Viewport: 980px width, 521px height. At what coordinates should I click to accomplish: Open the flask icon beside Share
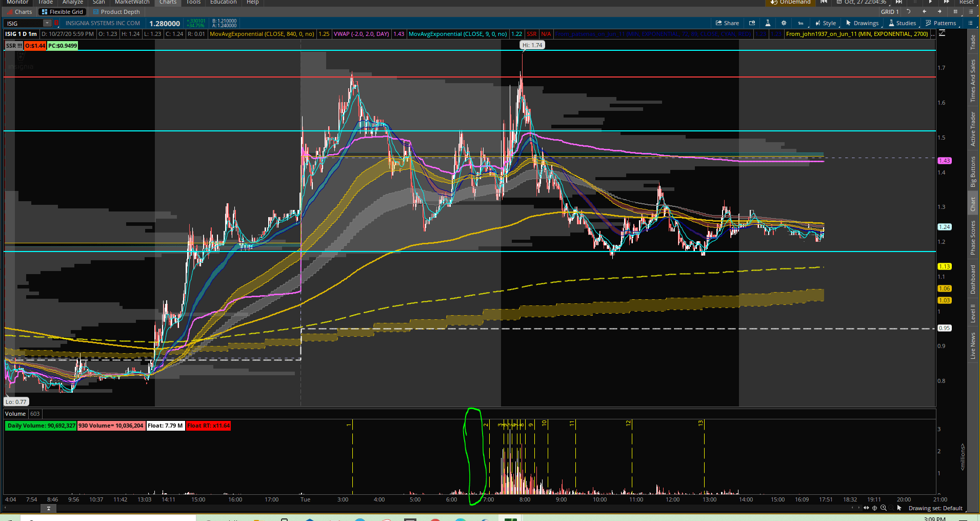pos(768,23)
